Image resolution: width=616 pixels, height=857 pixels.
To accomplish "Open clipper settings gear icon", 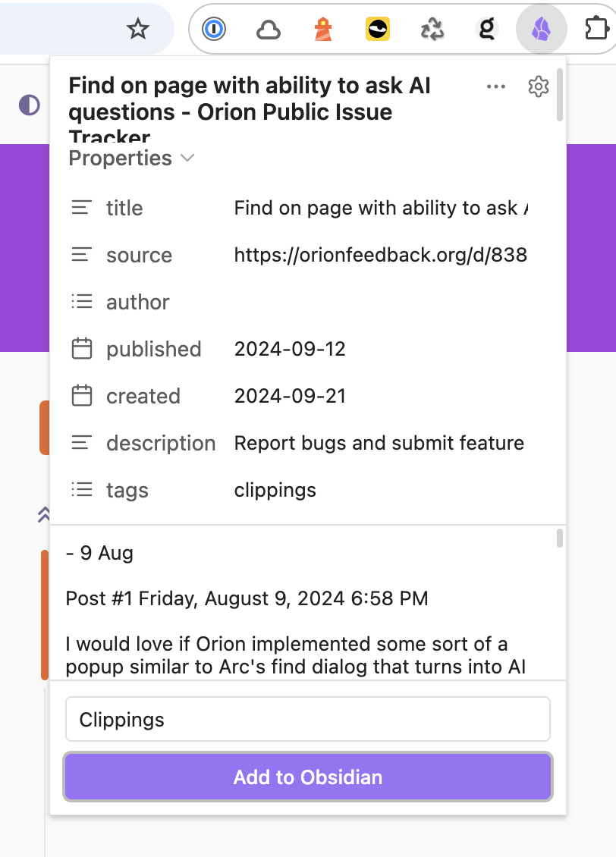I will click(x=538, y=86).
